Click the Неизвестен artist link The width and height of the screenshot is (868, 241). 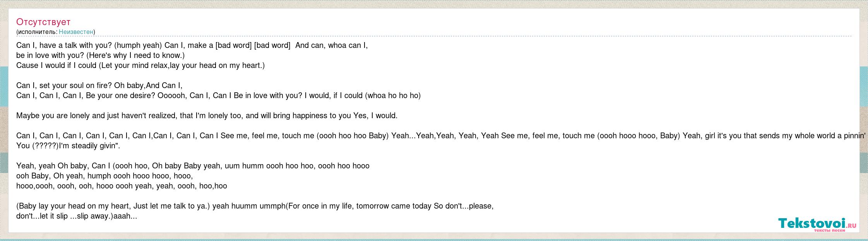click(x=76, y=32)
